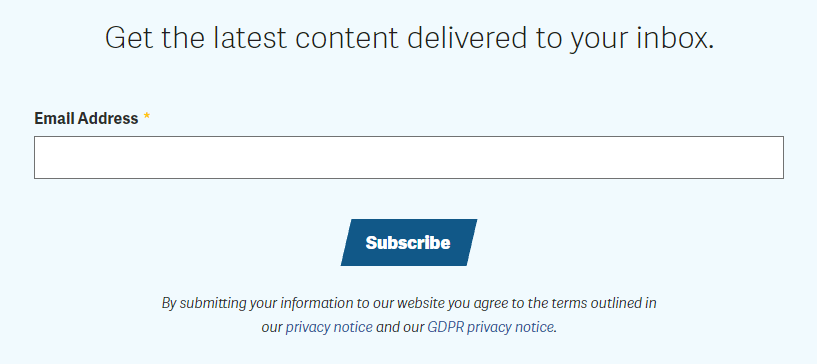Click the yellow required asterisk

[146, 117]
